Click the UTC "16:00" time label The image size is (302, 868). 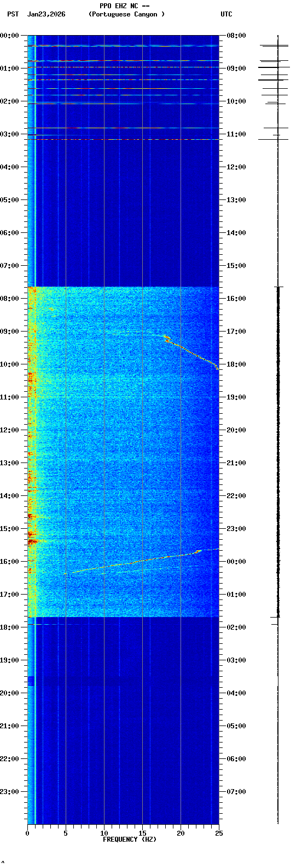236,298
